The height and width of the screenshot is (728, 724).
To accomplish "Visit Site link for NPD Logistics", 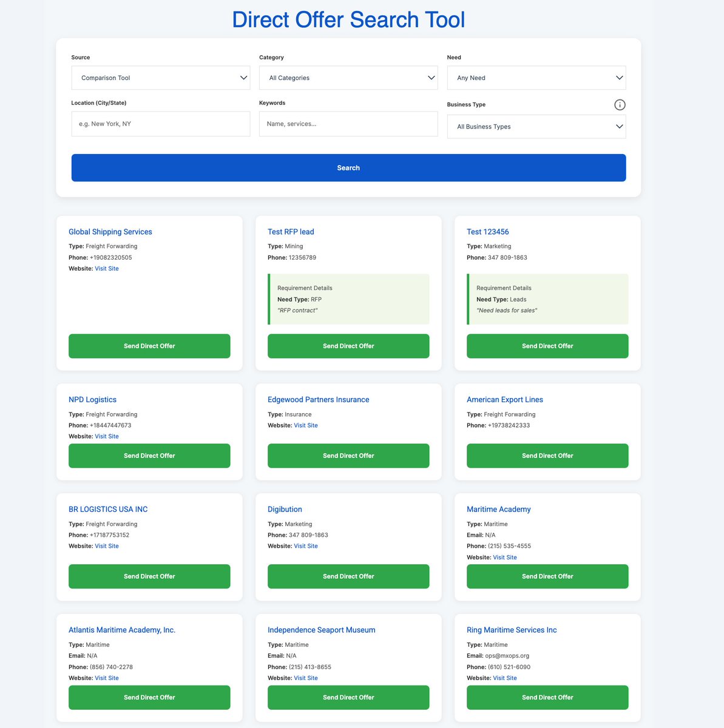I will 107,436.
